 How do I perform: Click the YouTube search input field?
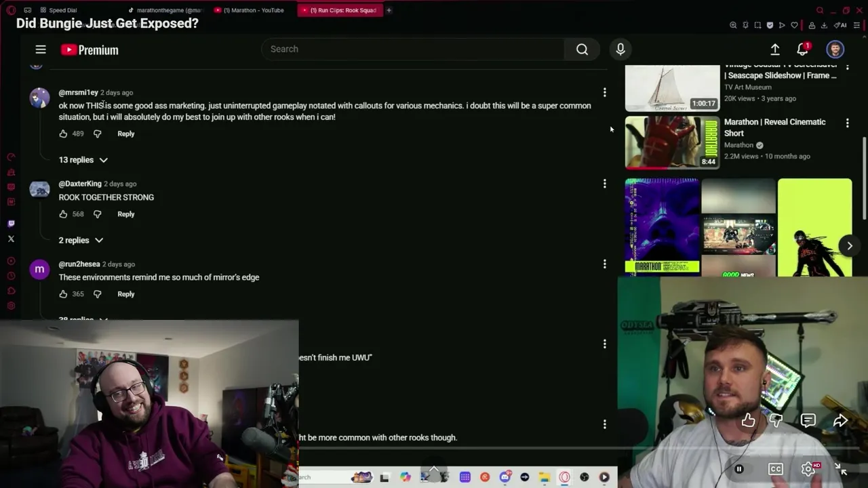tap(414, 49)
